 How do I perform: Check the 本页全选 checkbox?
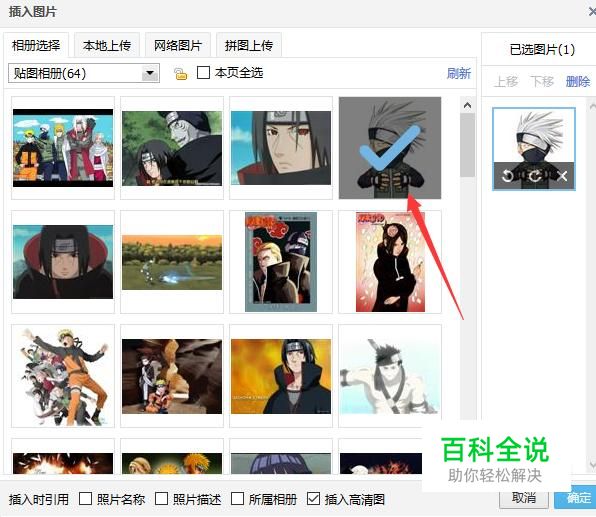[203, 73]
